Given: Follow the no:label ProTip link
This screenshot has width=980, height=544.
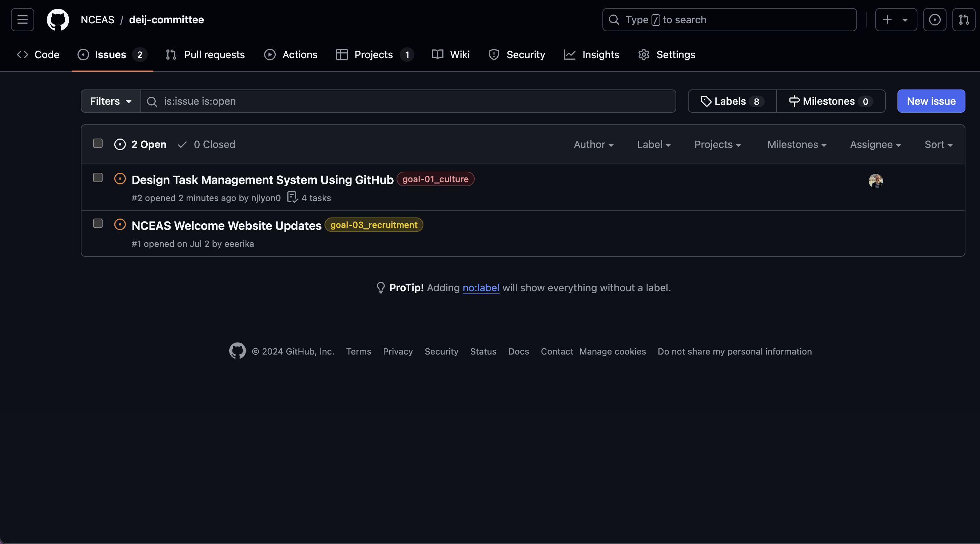Looking at the screenshot, I should [x=481, y=288].
